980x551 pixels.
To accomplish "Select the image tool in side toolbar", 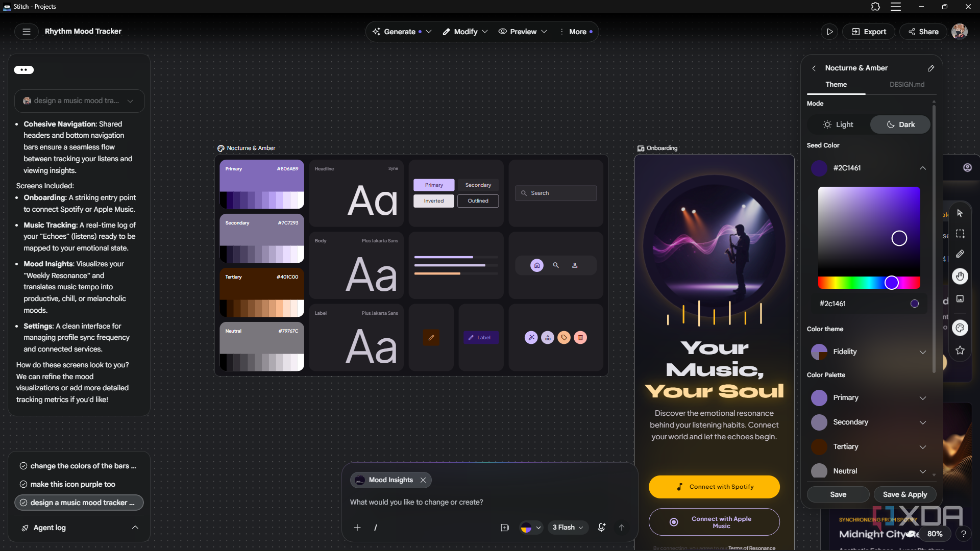I will [960, 299].
